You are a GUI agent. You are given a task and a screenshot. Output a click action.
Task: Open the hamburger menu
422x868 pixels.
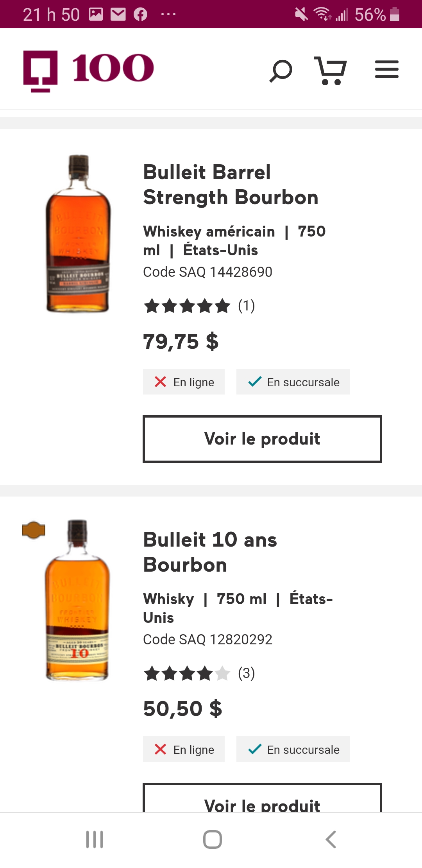(x=386, y=70)
